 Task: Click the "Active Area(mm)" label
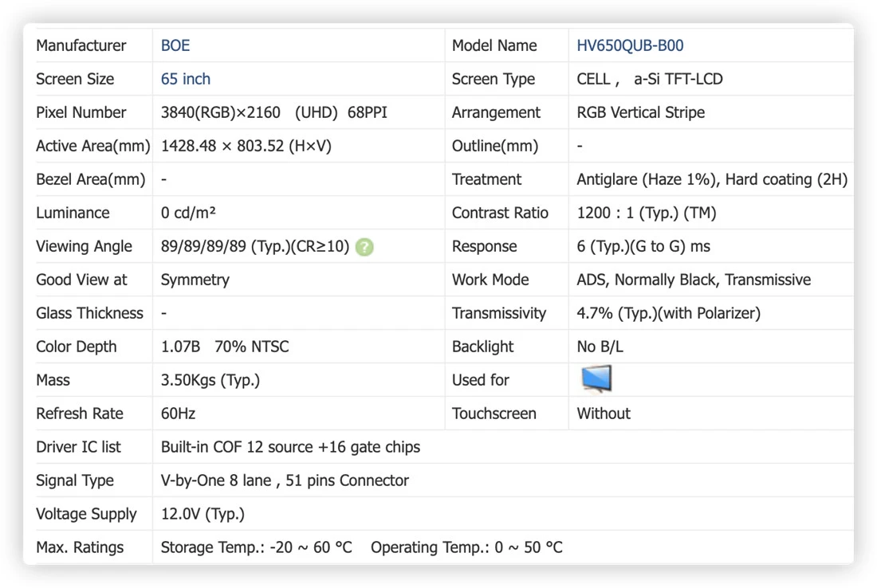click(93, 146)
